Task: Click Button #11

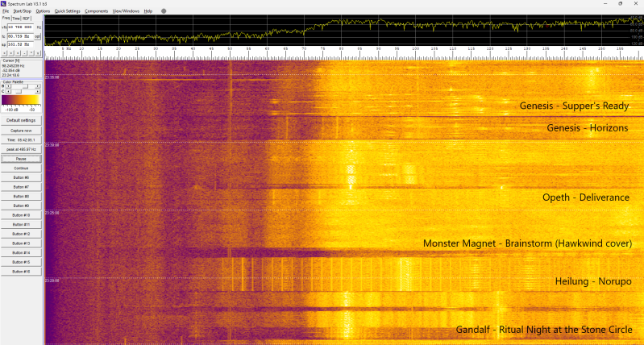Action: pos(21,225)
